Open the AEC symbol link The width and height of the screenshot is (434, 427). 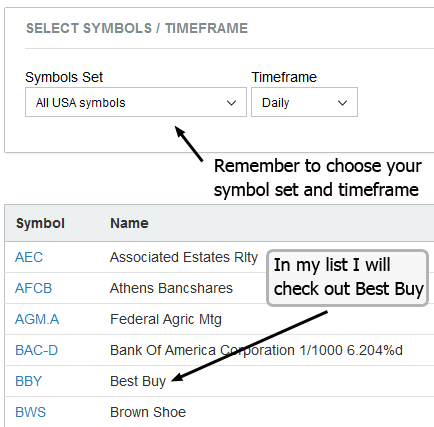[x=29, y=257]
